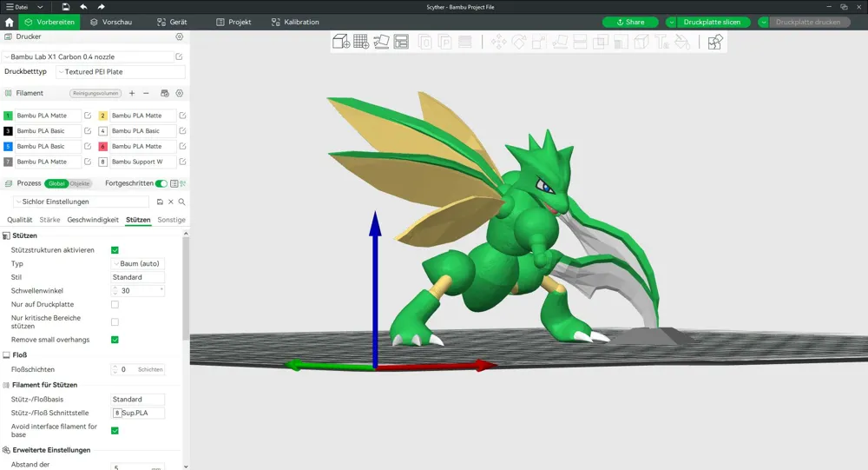Open Druckplatte slicen dropdown arrow
Image resolution: width=868 pixels, height=470 pixels.
click(x=671, y=23)
